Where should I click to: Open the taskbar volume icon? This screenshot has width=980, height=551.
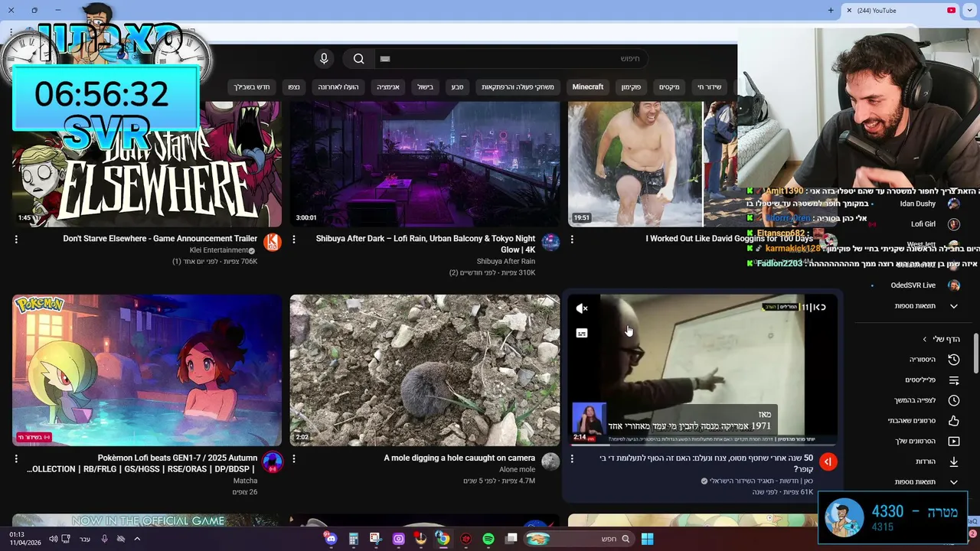point(54,539)
